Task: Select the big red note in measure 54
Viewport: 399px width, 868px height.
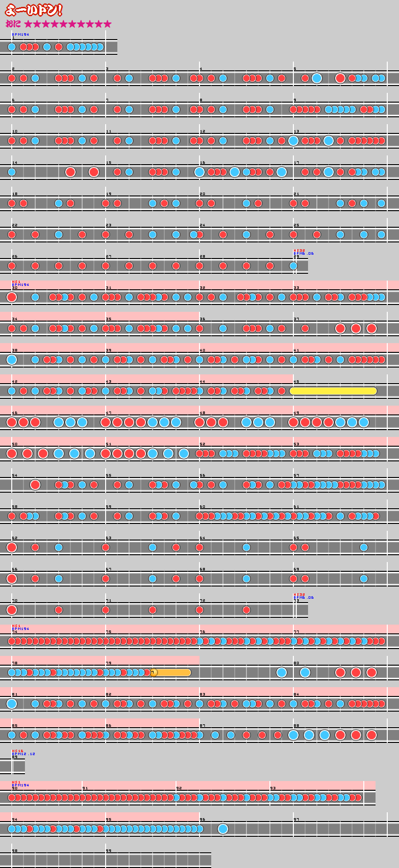Action: pyautogui.click(x=35, y=485)
